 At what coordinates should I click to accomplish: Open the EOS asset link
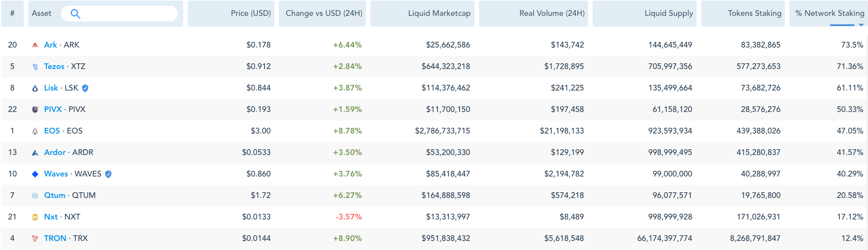click(x=52, y=131)
